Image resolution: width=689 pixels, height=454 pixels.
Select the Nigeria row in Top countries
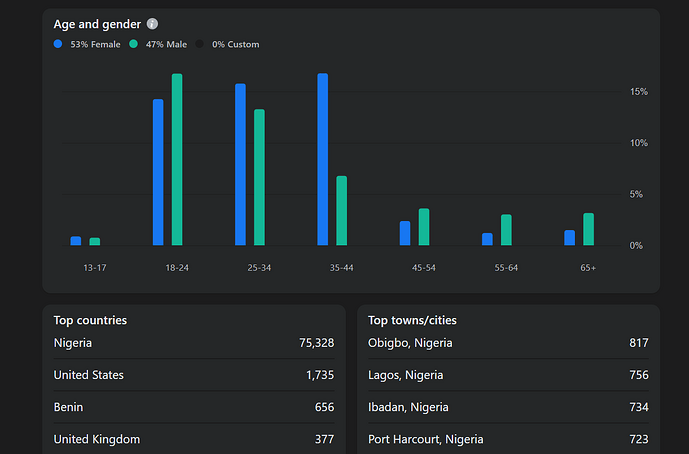click(193, 343)
